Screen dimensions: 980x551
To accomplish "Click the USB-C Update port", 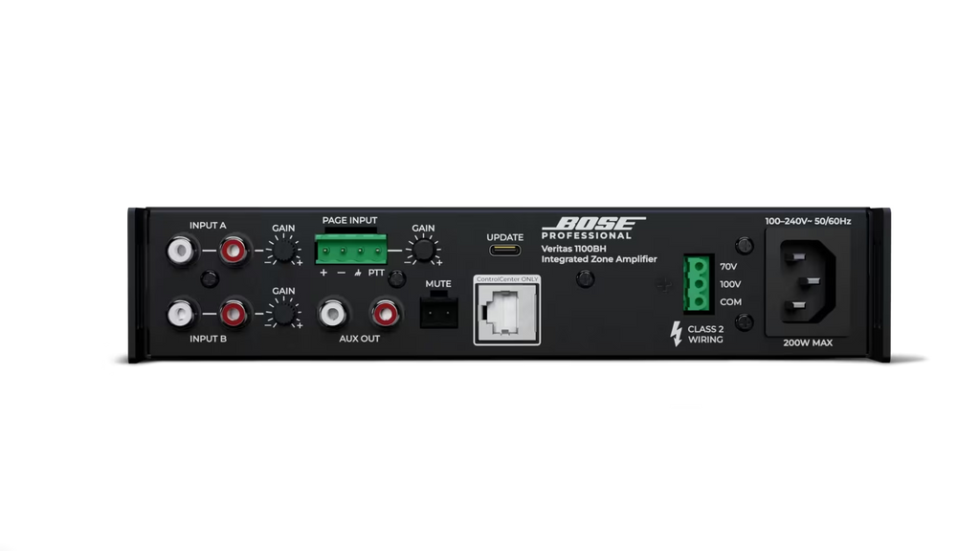I will click(505, 251).
